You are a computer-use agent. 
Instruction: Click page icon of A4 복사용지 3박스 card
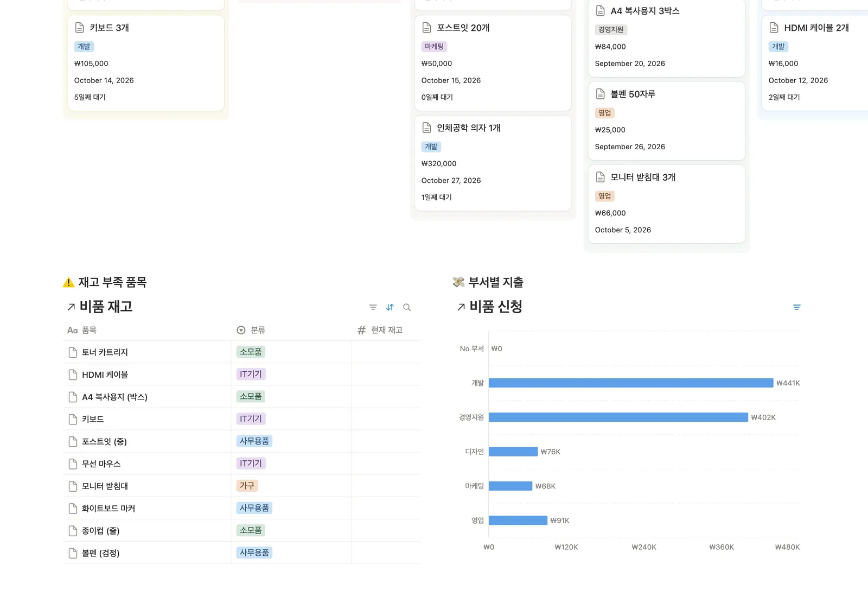click(x=600, y=11)
